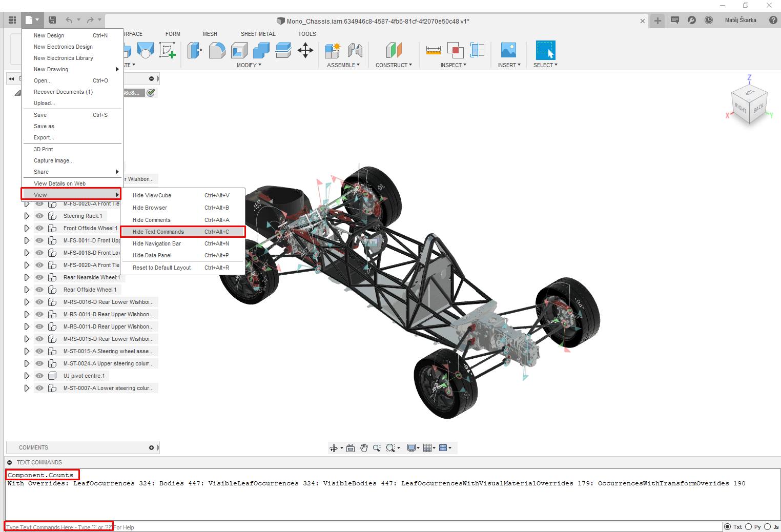This screenshot has height=532, width=781.
Task: Select the Js radio button
Action: (767, 527)
